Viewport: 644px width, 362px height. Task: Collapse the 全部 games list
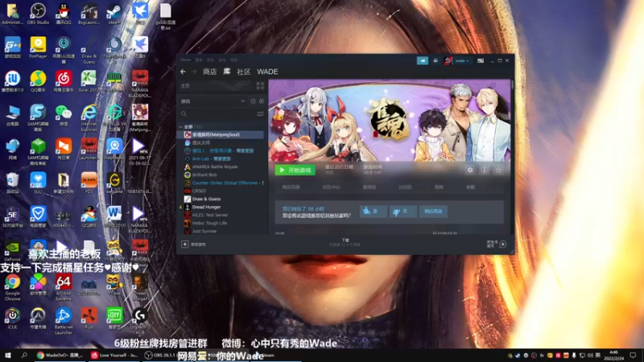(181, 127)
